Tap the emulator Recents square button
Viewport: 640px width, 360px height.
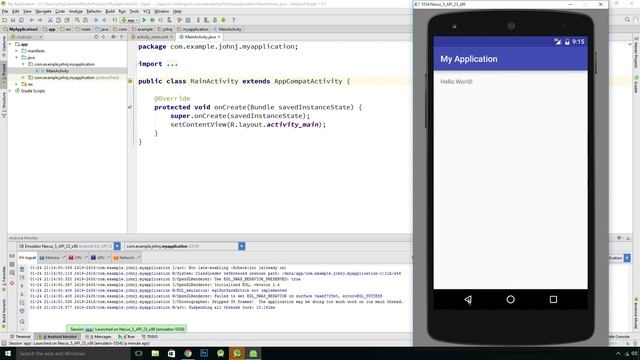553,299
